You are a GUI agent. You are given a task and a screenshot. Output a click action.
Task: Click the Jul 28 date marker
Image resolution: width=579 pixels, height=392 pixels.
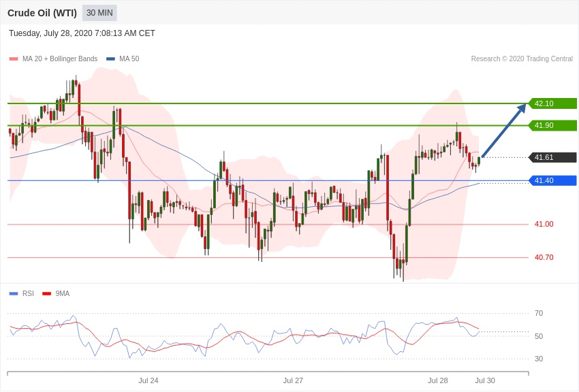437,380
